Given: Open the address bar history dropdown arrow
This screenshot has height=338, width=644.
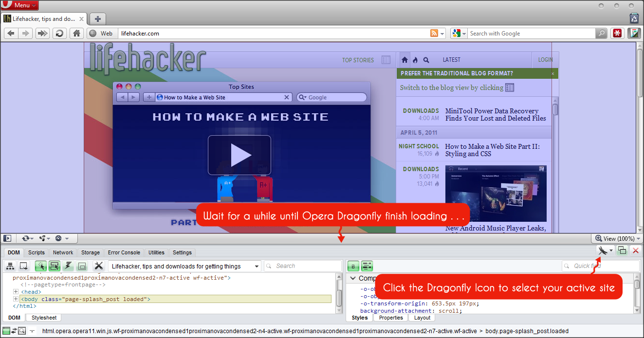Looking at the screenshot, I should click(442, 34).
